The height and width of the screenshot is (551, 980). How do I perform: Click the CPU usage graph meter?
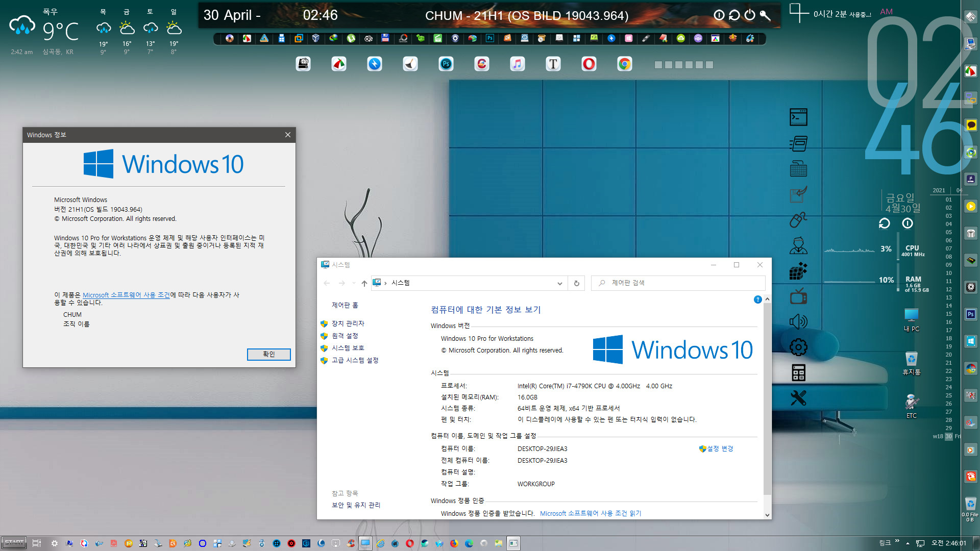849,249
